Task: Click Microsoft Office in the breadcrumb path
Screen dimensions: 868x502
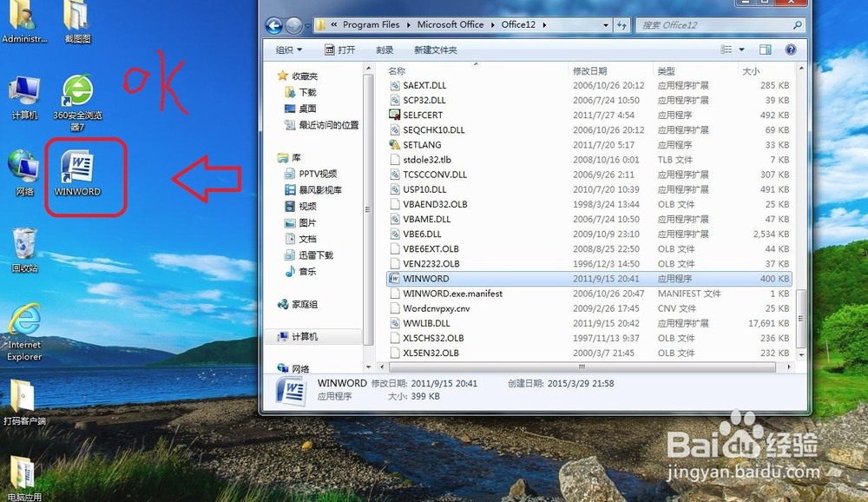Action: coord(450,24)
